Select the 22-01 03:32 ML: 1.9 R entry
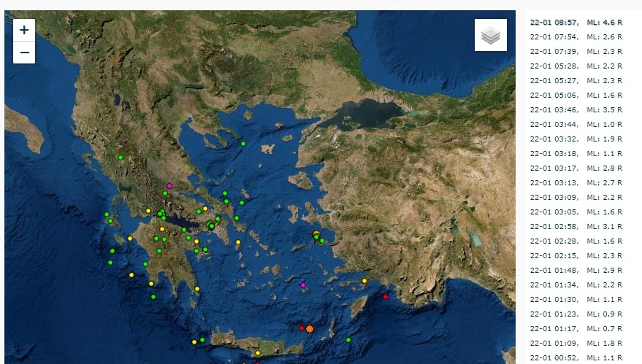 pos(576,139)
